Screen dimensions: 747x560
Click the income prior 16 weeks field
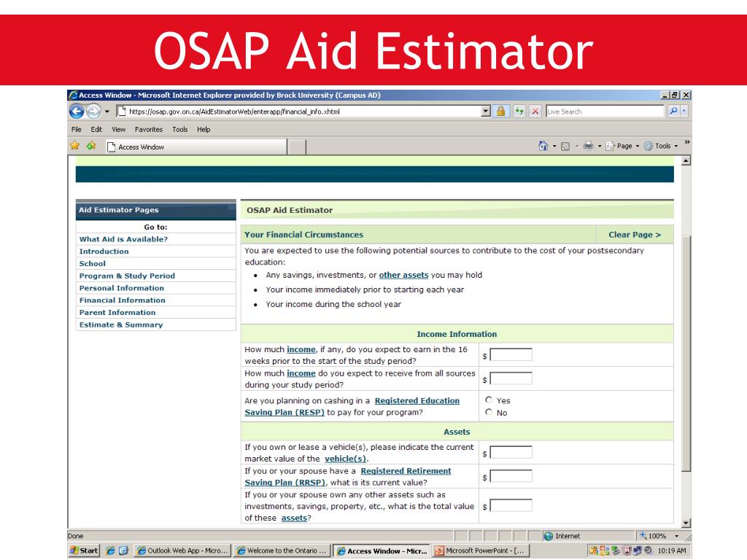511,355
